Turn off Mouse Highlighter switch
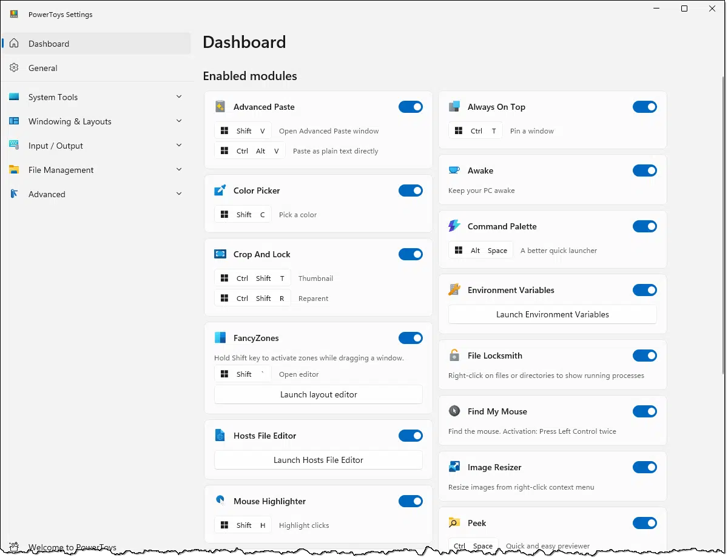Image resolution: width=728 pixels, height=560 pixels. point(411,501)
